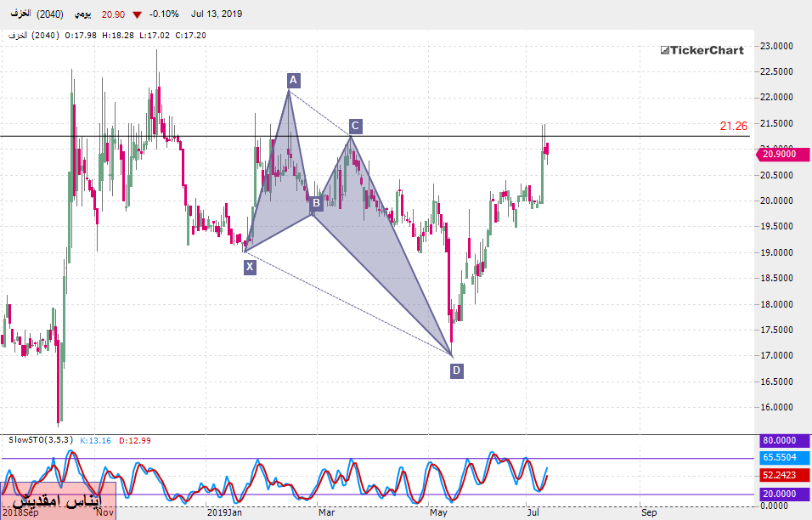This screenshot has width=812, height=520.
Task: Click the 2019Jan date axis label
Action: click(225, 512)
